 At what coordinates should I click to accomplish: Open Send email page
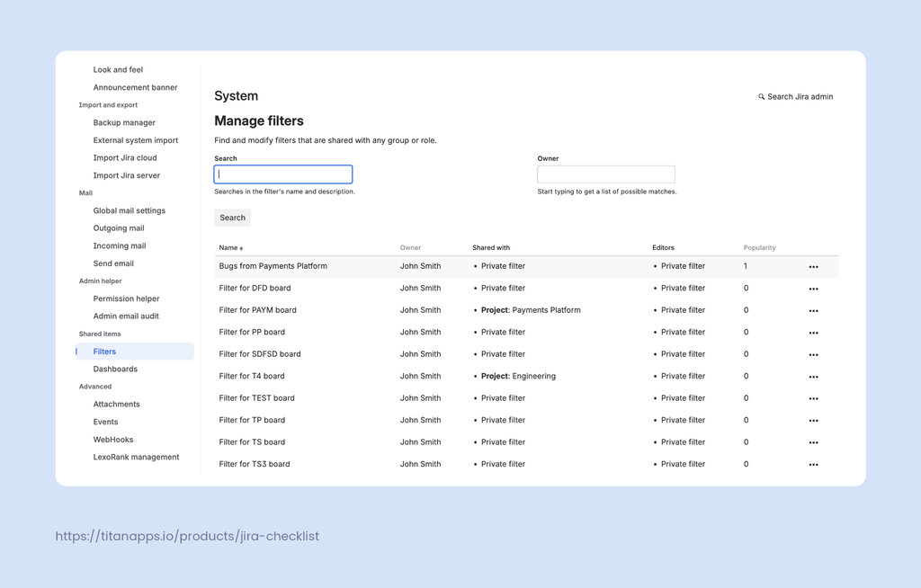coord(113,263)
